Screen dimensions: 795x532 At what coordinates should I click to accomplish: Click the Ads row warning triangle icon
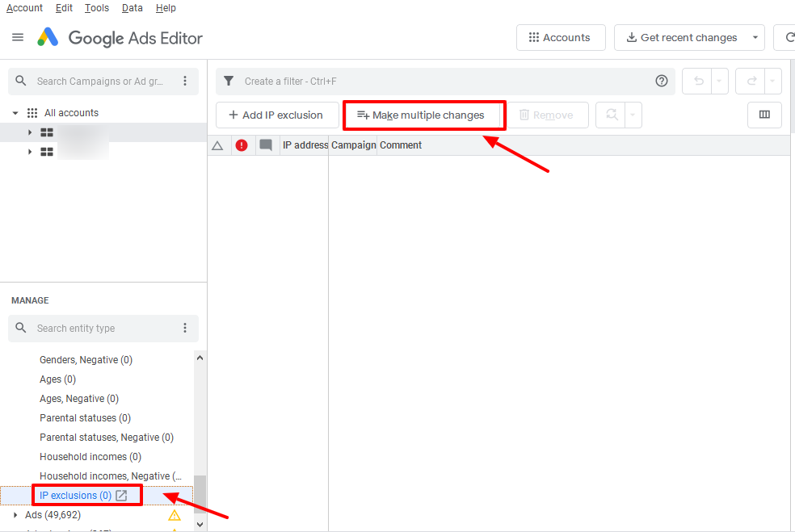click(x=175, y=515)
